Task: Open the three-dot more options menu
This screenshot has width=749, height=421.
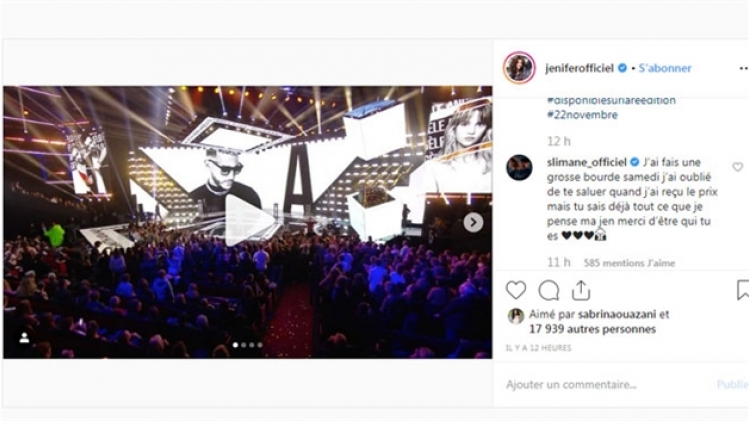Action: pos(743,68)
